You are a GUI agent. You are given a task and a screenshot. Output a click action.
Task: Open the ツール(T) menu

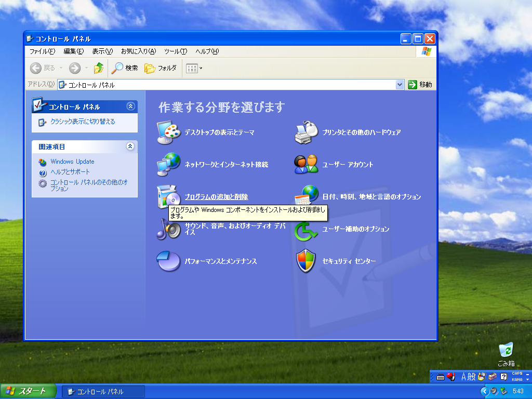point(176,51)
